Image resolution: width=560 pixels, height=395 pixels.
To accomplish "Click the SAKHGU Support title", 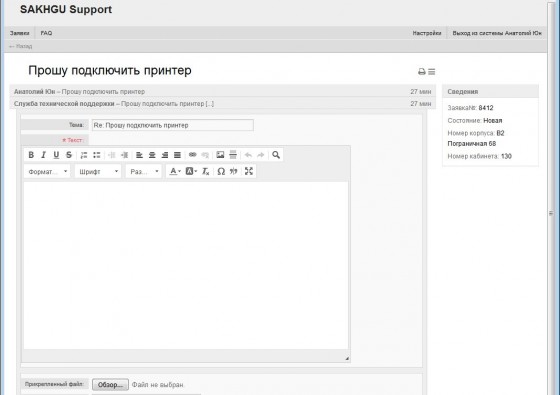I will pyautogui.click(x=66, y=9).
